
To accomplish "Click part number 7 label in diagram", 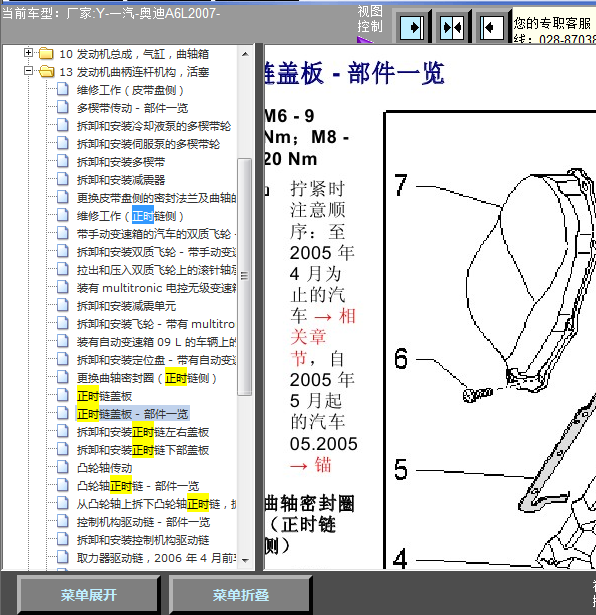I will coord(401,184).
